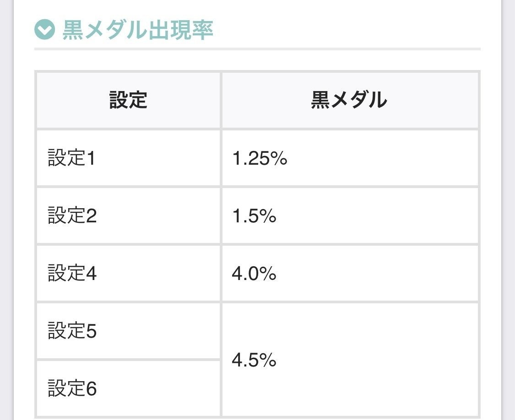Click the digit 1 in 設定1
The width and height of the screenshot is (515, 420).
point(91,158)
